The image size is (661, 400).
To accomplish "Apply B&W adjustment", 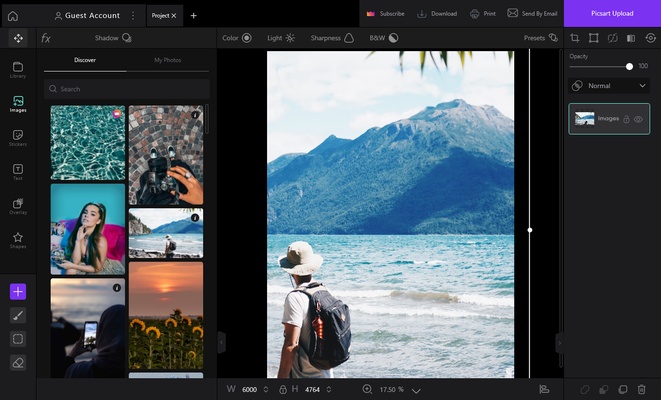I will click(x=384, y=38).
